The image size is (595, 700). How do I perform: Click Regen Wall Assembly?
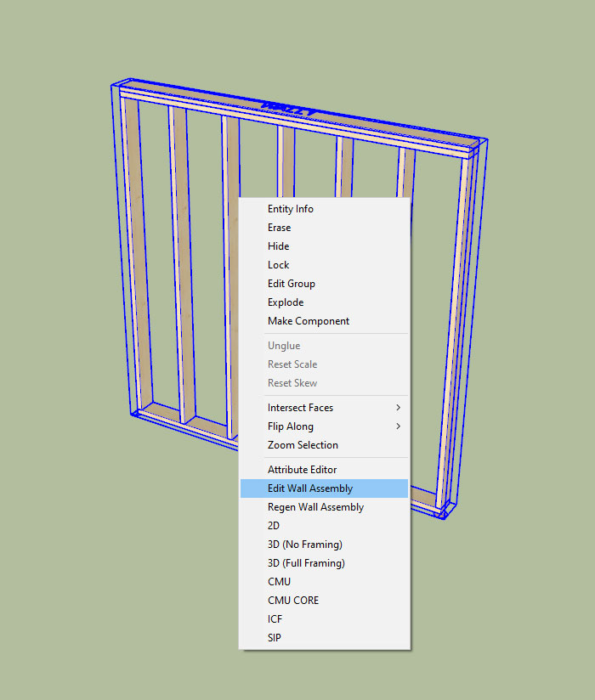pos(315,507)
